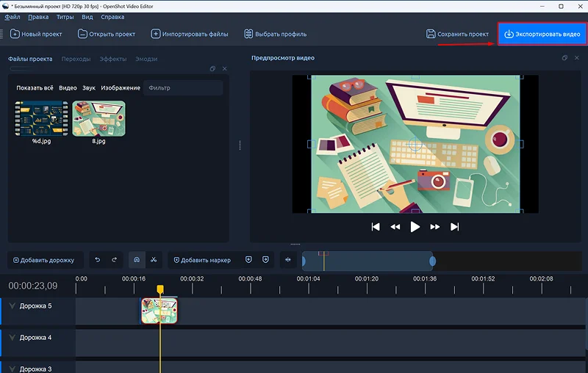The image size is (588, 373).
Task: Click the right handle of timeline zoom slider
Action: (x=432, y=261)
